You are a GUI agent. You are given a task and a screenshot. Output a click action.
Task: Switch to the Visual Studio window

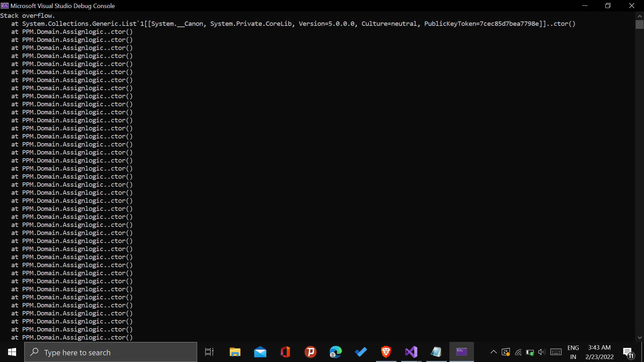[x=411, y=352]
